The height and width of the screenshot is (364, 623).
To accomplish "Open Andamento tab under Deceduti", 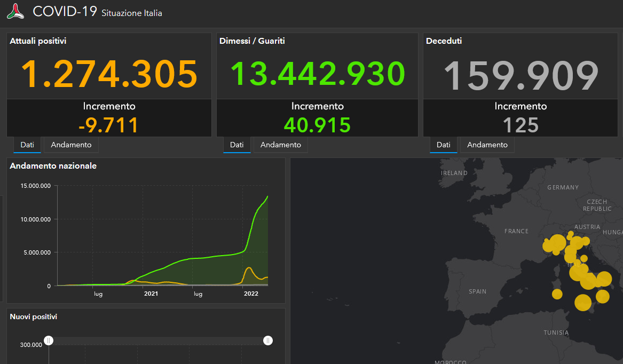I will click(487, 145).
